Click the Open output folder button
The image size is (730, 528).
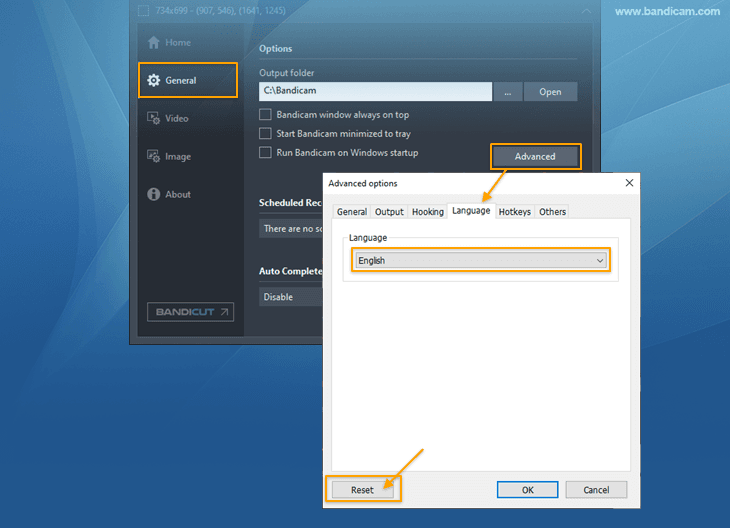pyautogui.click(x=551, y=92)
